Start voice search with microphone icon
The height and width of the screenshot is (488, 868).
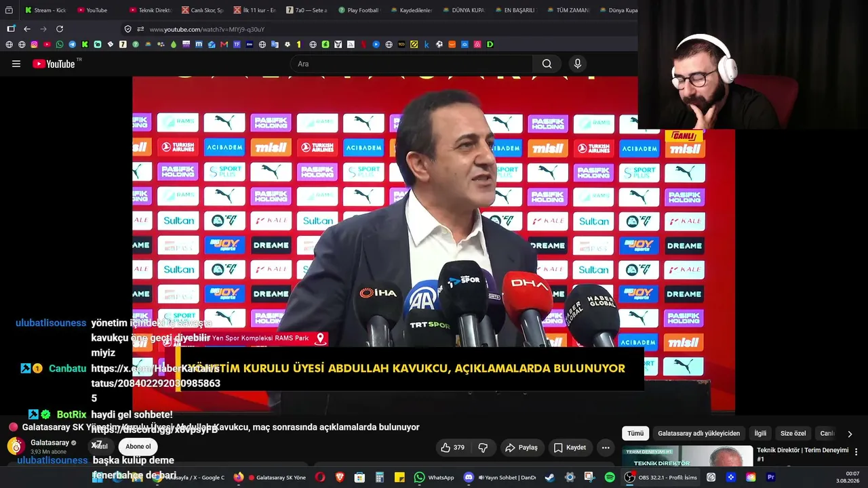pos(578,64)
